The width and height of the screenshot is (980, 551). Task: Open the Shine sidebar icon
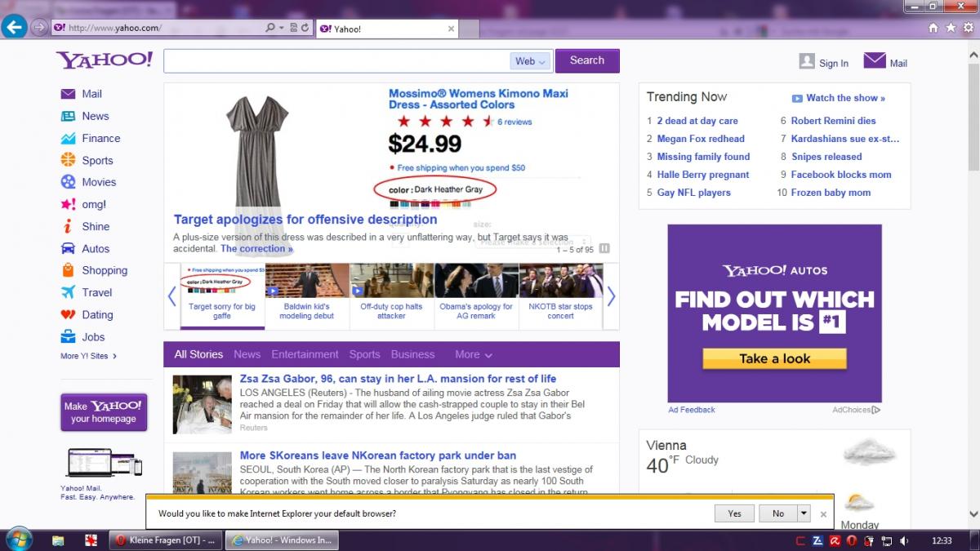tap(68, 226)
